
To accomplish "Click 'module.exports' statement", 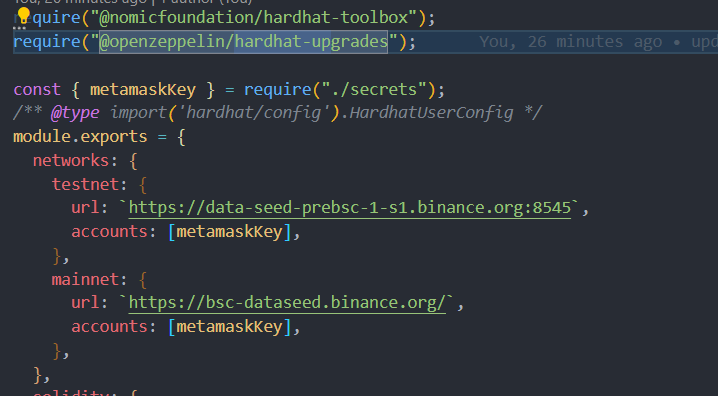I will coord(80,137).
